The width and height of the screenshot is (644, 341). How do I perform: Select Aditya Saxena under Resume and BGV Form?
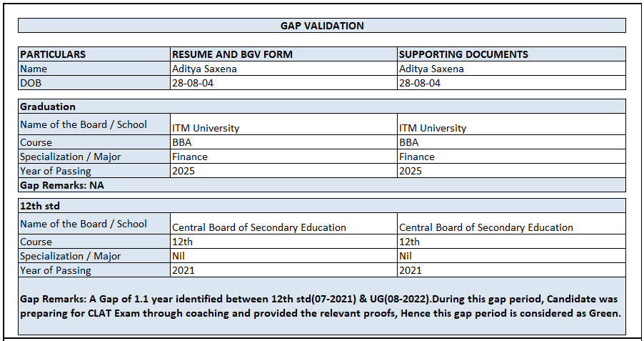click(204, 69)
